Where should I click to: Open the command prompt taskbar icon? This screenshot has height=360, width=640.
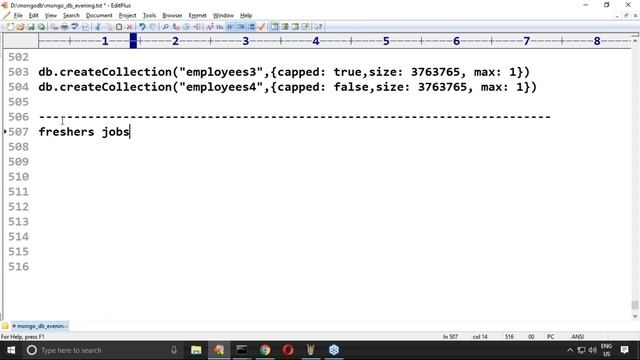[242, 350]
